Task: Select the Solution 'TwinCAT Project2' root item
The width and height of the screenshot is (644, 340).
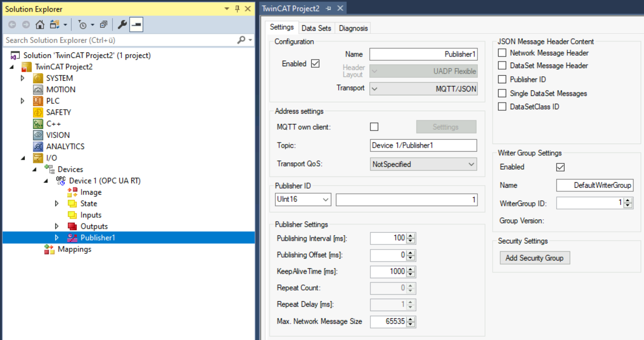Action: [87, 55]
